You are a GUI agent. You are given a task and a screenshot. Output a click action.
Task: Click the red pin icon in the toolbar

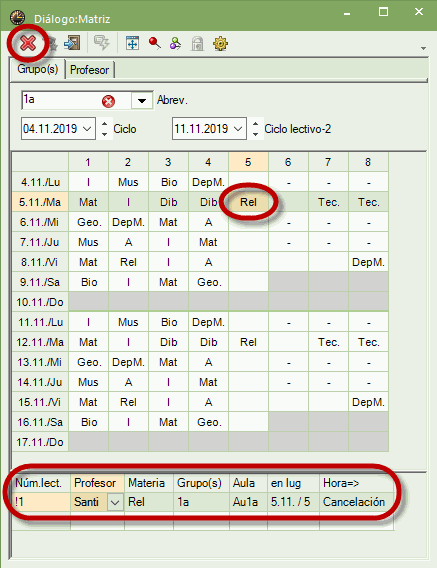155,43
